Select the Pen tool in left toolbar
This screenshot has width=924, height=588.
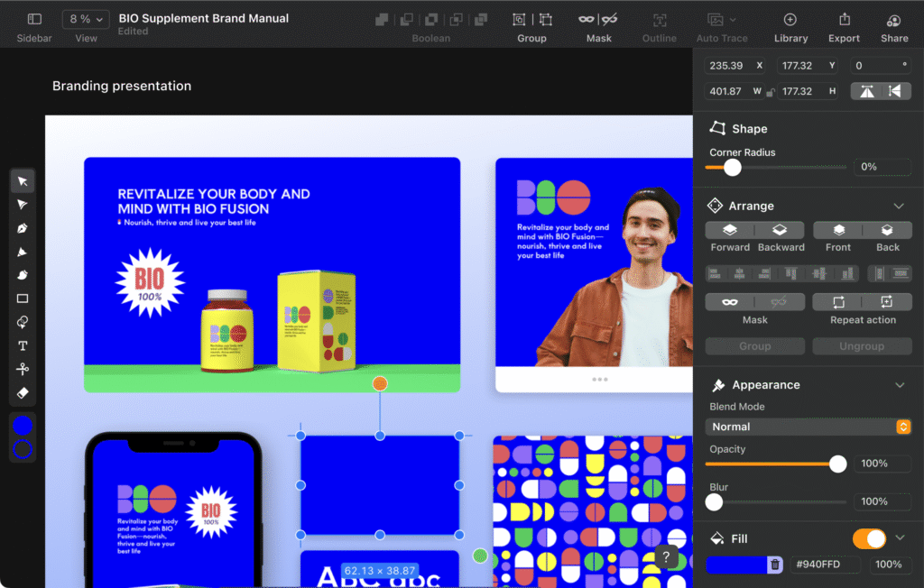point(23,228)
